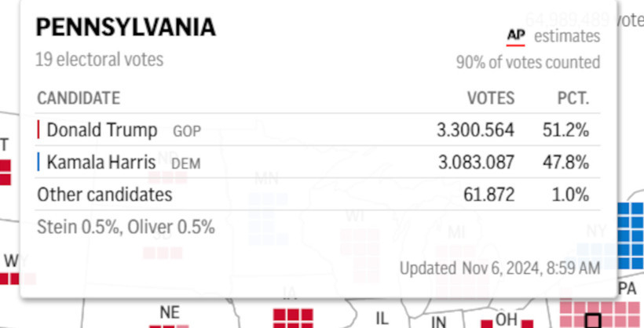The height and width of the screenshot is (328, 644).
Task: Click the AP logo icon
Action: [x=515, y=37]
